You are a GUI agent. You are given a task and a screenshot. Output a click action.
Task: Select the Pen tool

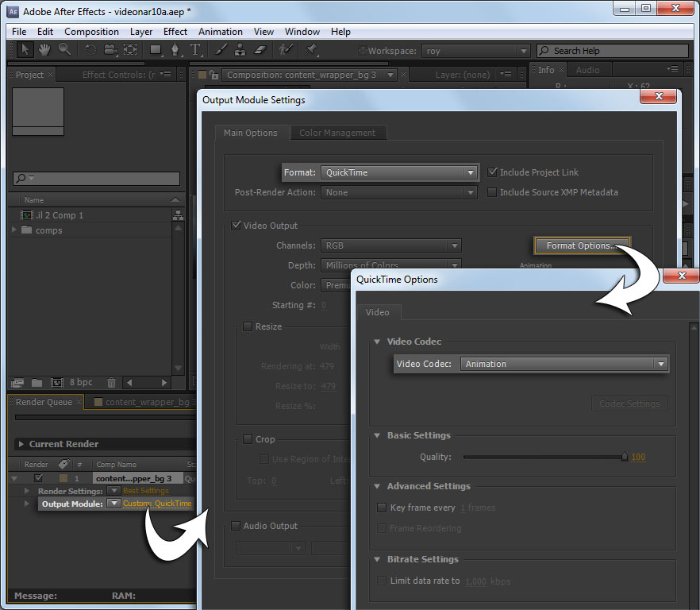(x=175, y=49)
